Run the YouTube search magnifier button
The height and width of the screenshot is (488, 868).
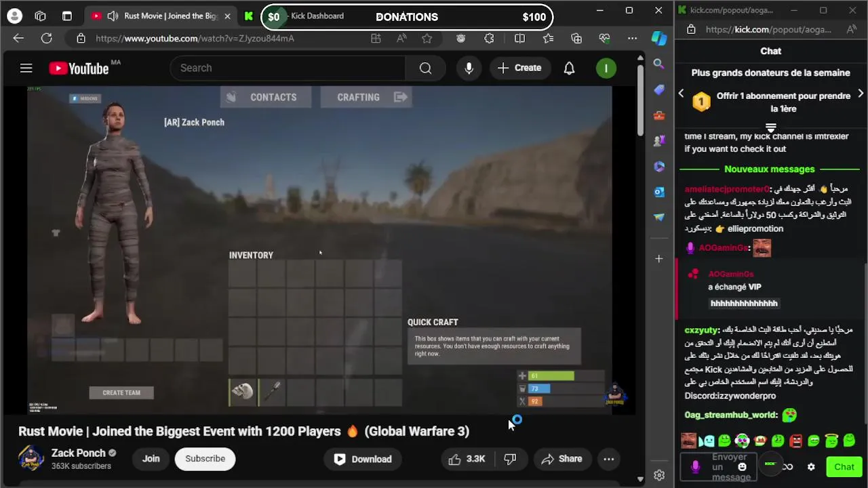click(425, 68)
